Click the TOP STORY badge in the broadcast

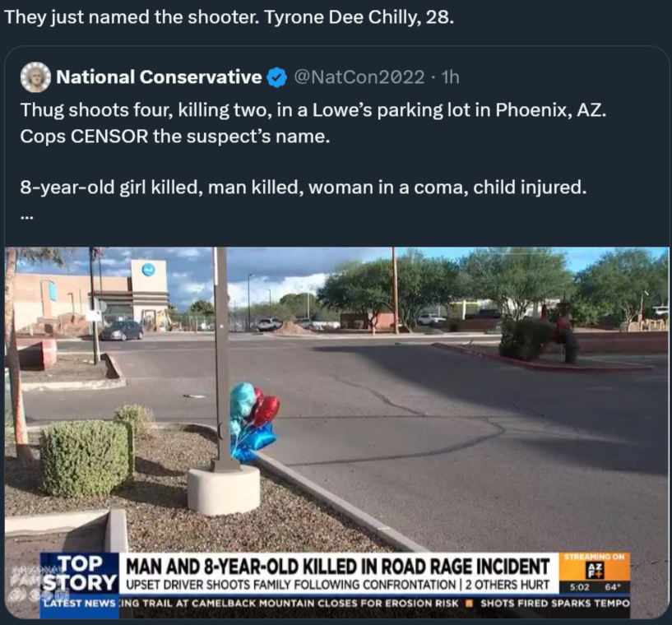click(80, 573)
